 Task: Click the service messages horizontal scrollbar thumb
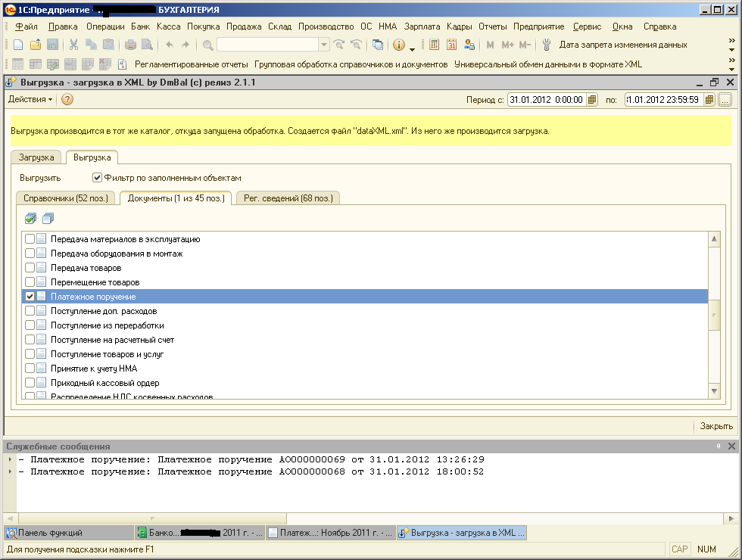pos(152,518)
